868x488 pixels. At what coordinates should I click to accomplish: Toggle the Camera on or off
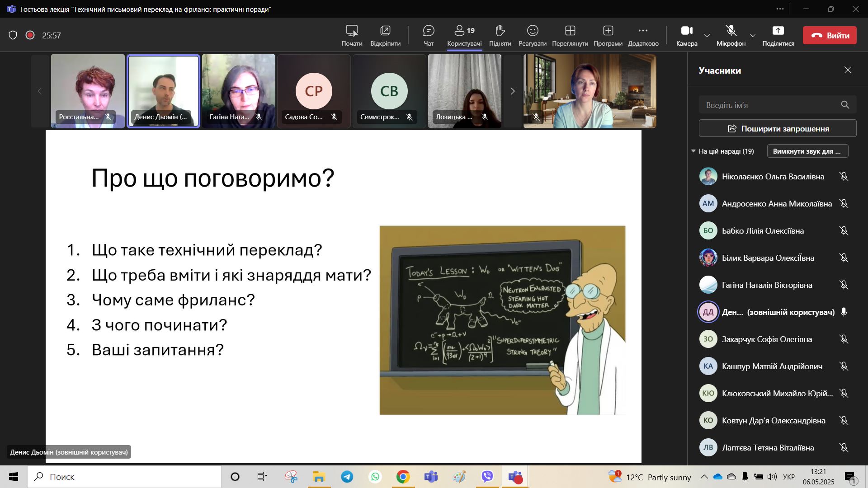coord(686,31)
